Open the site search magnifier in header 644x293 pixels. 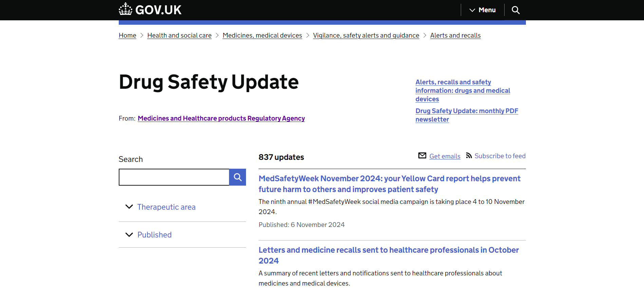coord(515,10)
